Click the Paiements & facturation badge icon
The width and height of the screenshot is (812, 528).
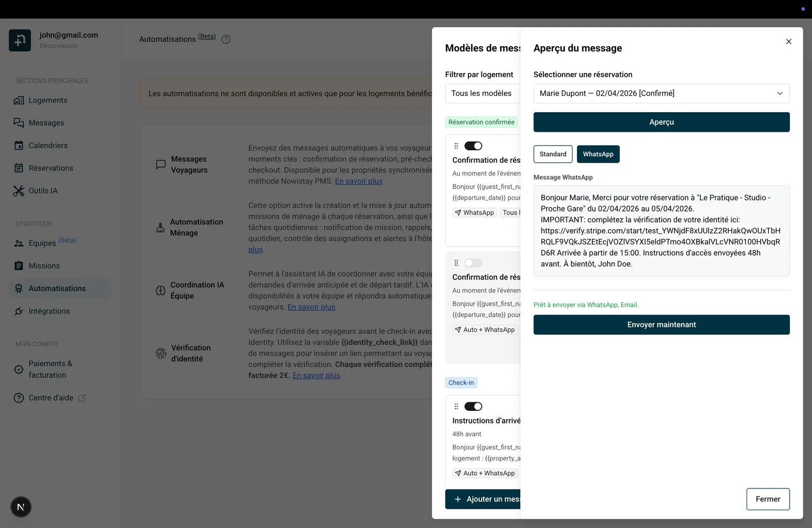(19, 369)
